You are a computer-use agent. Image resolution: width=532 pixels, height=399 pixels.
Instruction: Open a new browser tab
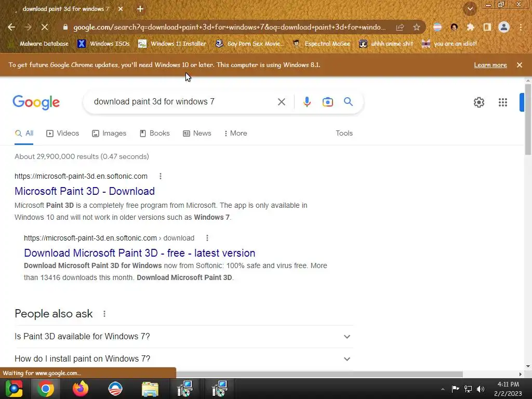pyautogui.click(x=140, y=9)
